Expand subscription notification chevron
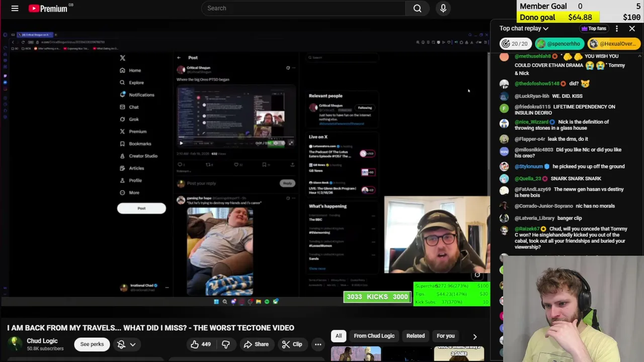 click(133, 344)
